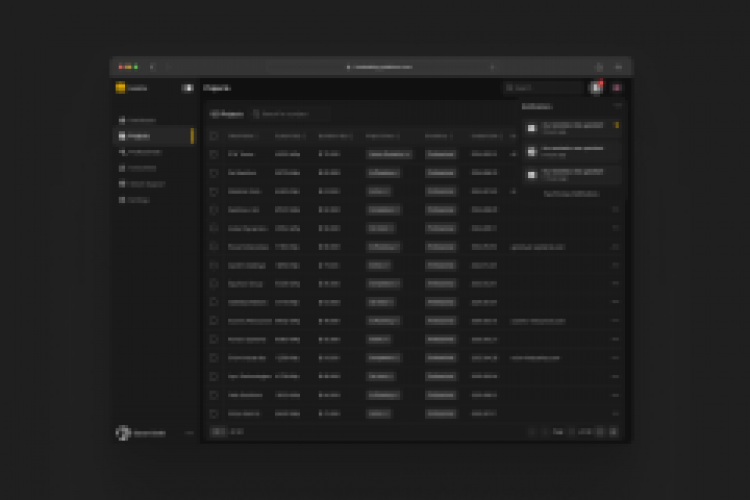Tick the select-all checkbox in the table header
The height and width of the screenshot is (500, 750).
click(214, 136)
